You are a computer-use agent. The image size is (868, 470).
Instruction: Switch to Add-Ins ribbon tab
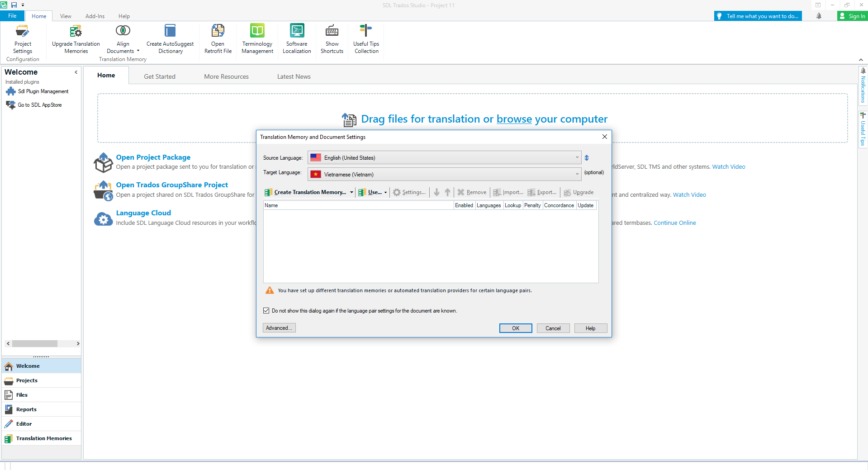coord(95,16)
